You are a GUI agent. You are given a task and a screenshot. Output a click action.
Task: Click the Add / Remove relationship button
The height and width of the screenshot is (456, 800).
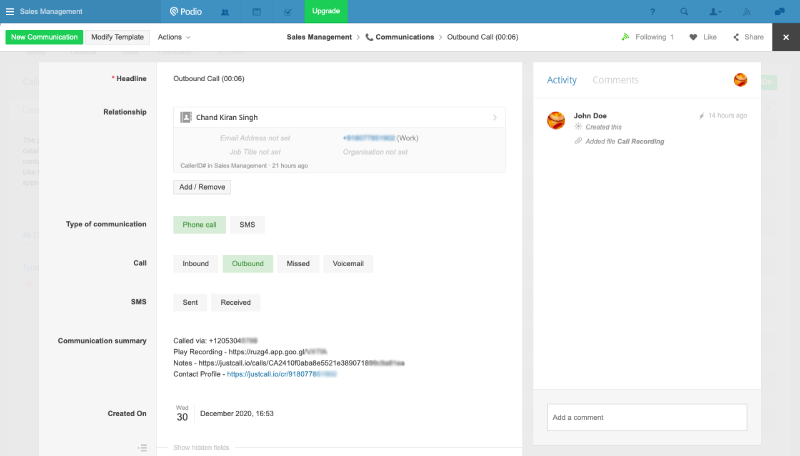pyautogui.click(x=202, y=187)
